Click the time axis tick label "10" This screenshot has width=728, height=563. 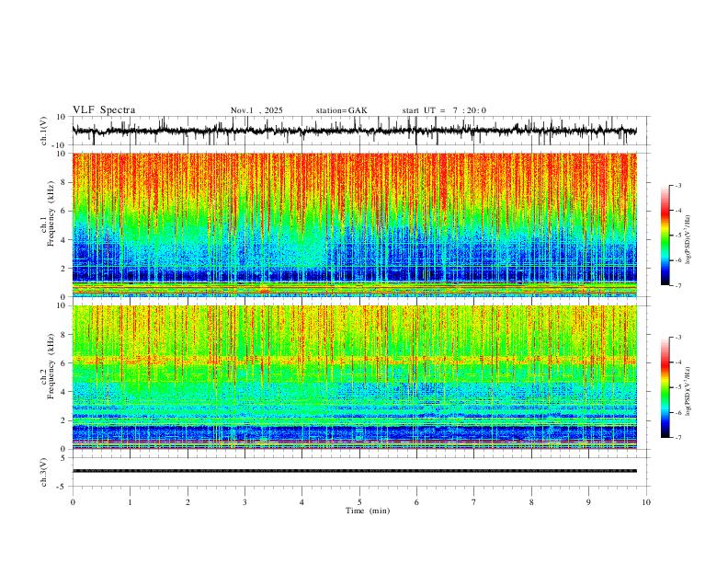coord(646,502)
